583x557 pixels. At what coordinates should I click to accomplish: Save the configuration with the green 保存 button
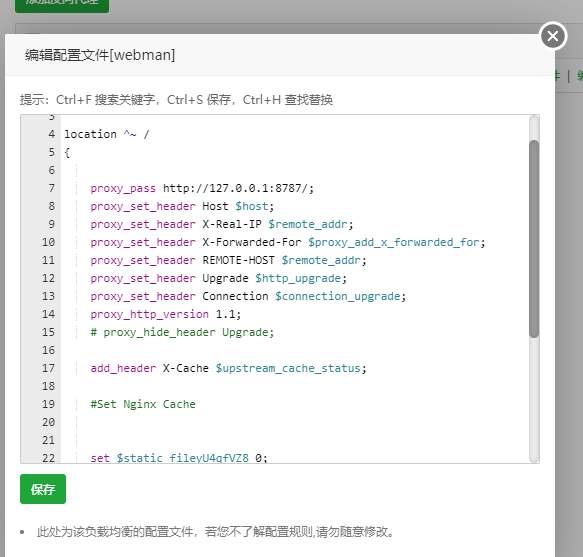click(x=43, y=489)
